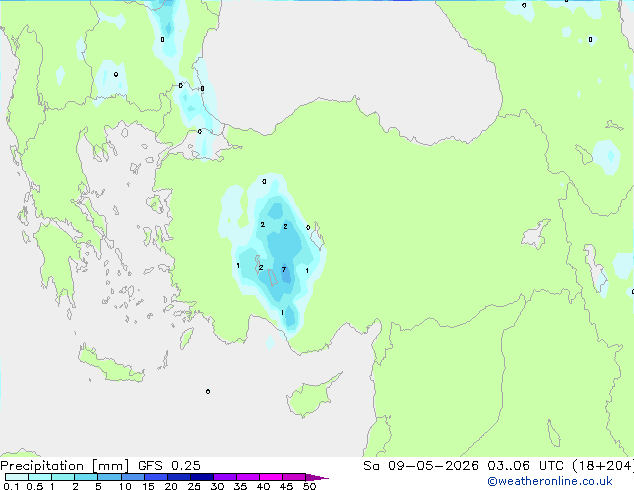The image size is (634, 490).
Task: Pick the 40–45 mm bright pink swatch
Action: [271, 477]
